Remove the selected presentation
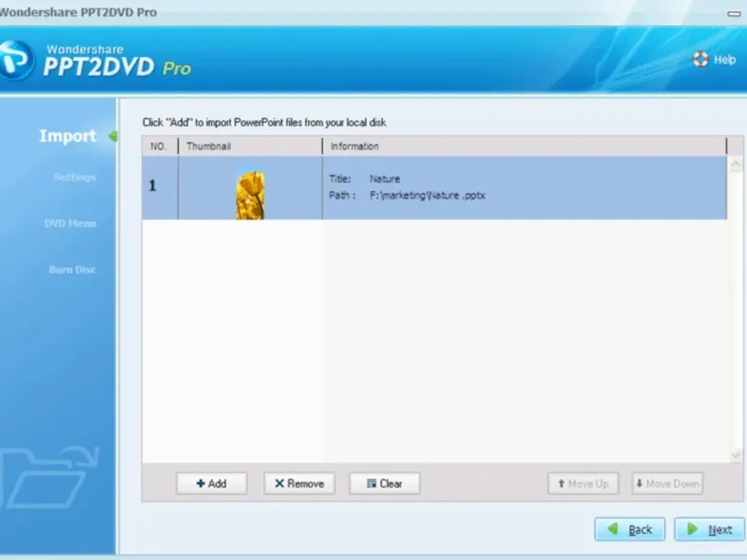This screenshot has height=560, width=747. pos(299,483)
